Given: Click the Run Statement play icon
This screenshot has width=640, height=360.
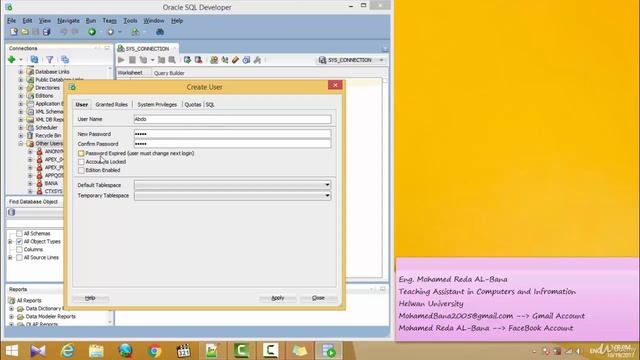Looking at the screenshot, I should click(121, 60).
